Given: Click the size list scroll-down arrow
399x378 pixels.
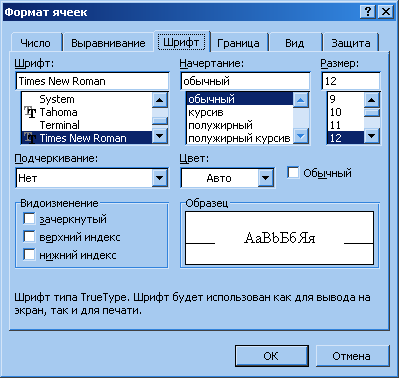Looking at the screenshot, I should pyautogui.click(x=372, y=136).
